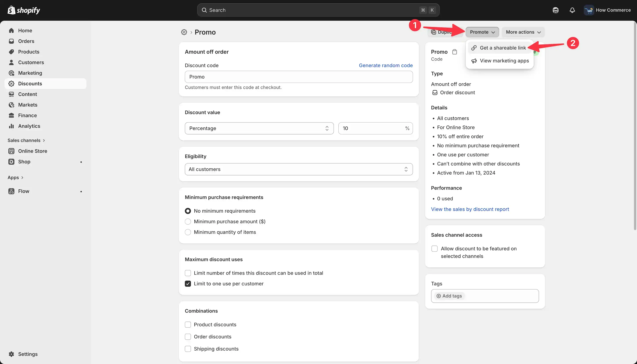The width and height of the screenshot is (637, 364).
Task: Go to Finance in sidebar
Action: (x=27, y=116)
